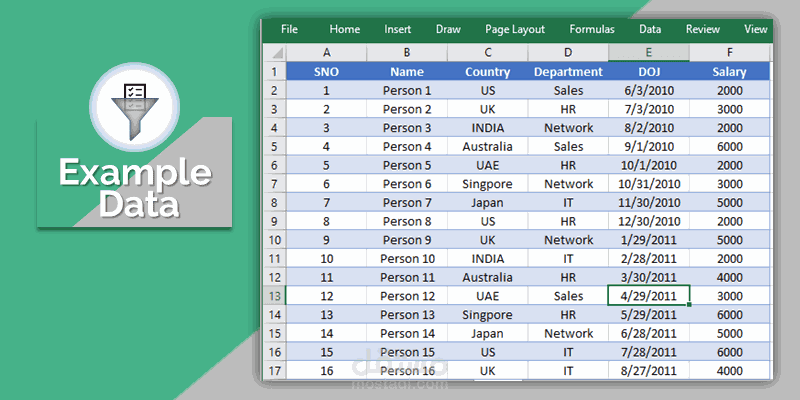
Task: Click the Select All corner triangle
Action: (275, 53)
